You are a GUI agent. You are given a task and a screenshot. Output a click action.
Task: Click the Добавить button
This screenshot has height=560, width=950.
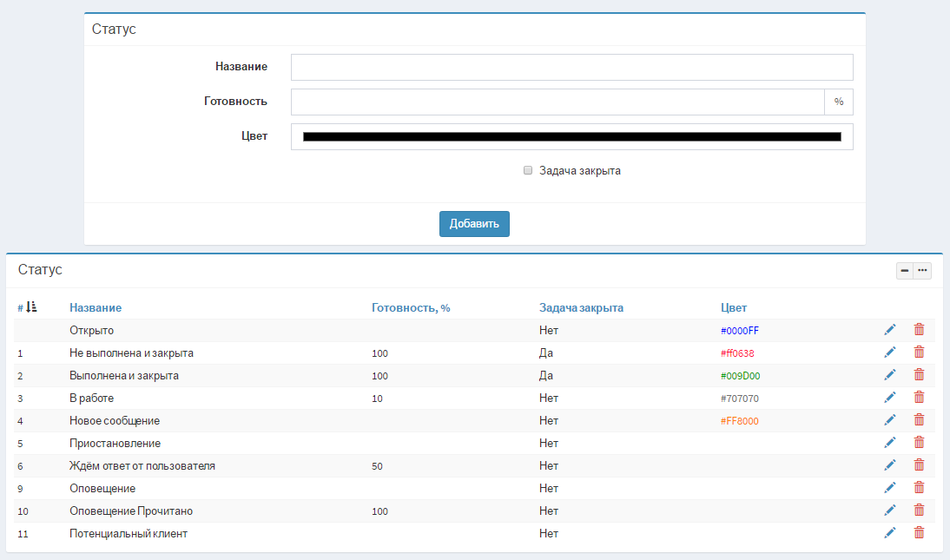(x=474, y=224)
